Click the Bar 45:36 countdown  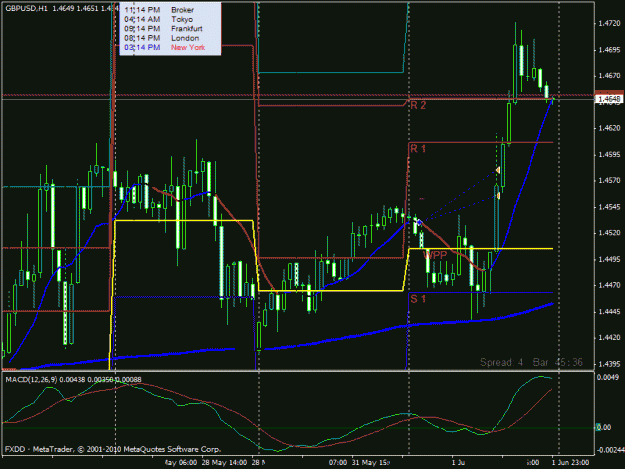click(x=558, y=362)
